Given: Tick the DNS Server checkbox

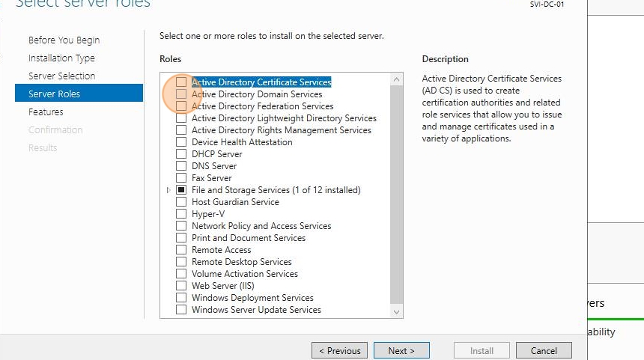Looking at the screenshot, I should pos(181,166).
